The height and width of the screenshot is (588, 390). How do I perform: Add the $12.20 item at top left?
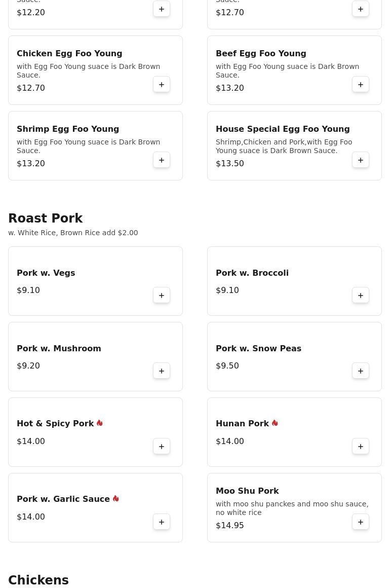162,9
